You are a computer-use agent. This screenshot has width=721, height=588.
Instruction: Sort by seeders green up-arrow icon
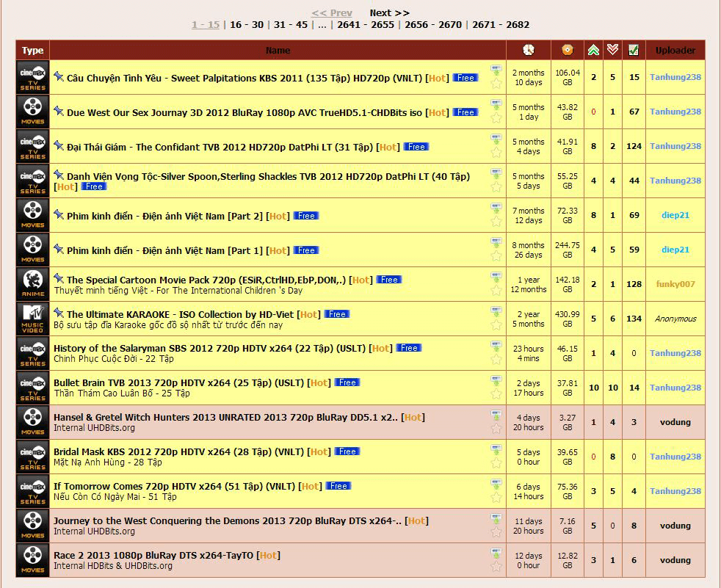[594, 50]
